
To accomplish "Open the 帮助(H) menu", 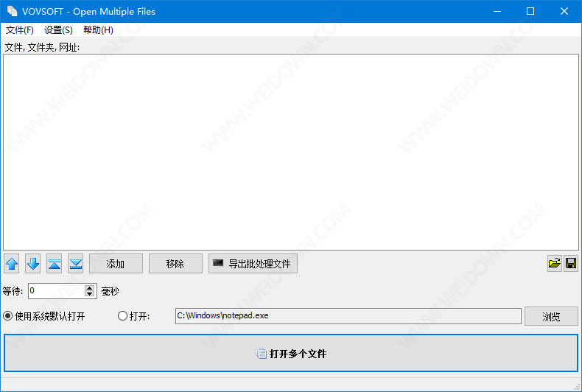I will tap(99, 30).
